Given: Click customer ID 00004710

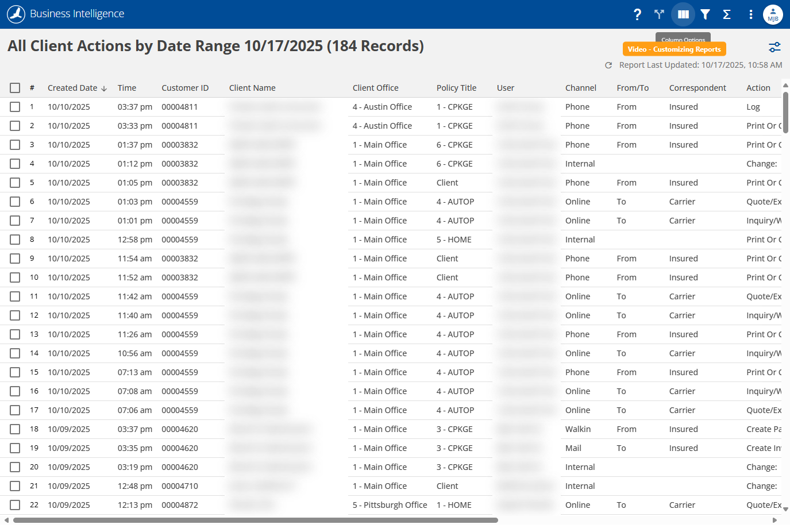Looking at the screenshot, I should [x=180, y=486].
